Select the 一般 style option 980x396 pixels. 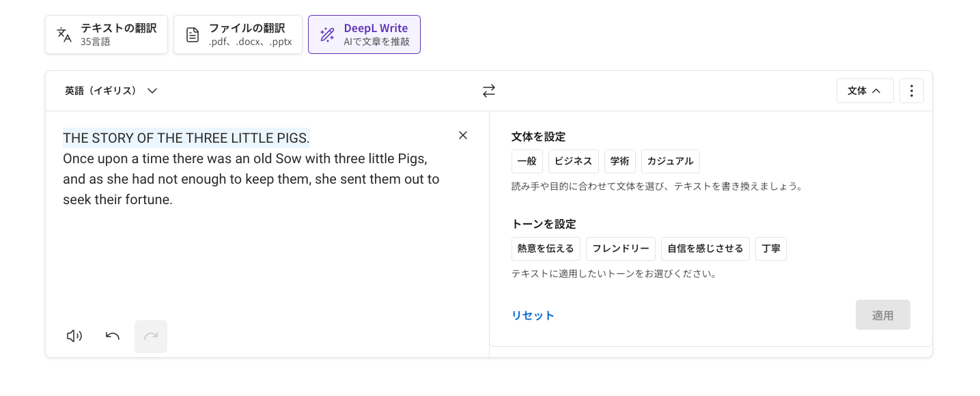[527, 161]
